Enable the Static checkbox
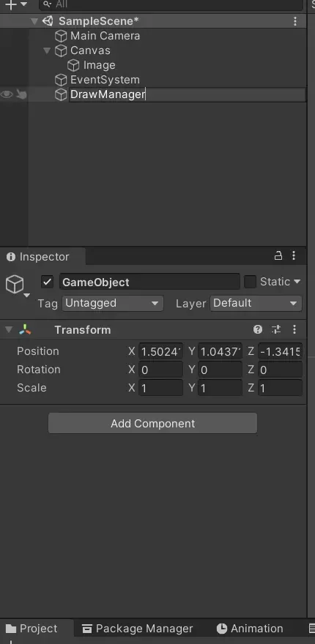Viewport: 315px width, 644px height. coord(250,282)
